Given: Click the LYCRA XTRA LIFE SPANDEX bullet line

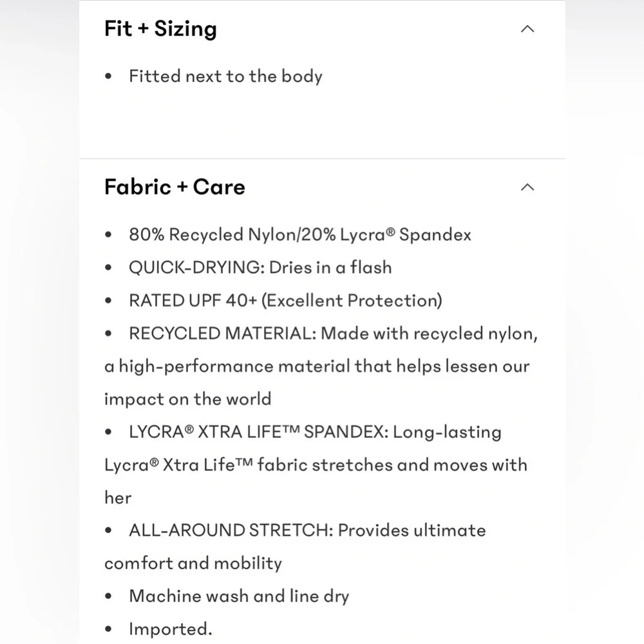Looking at the screenshot, I should (315, 431).
